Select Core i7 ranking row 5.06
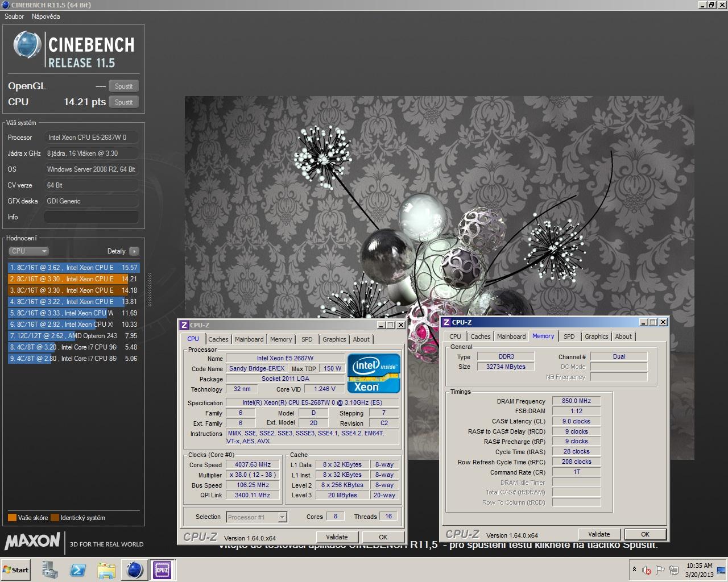The height and width of the screenshot is (582, 728). tap(73, 359)
